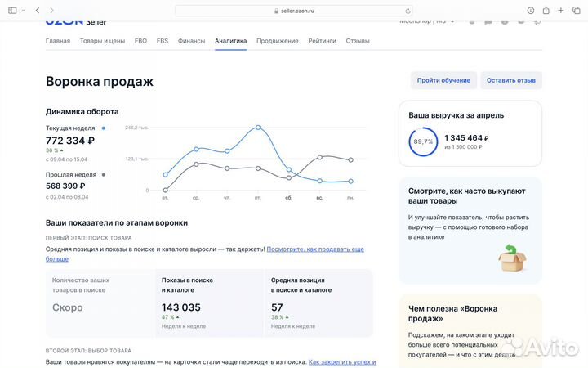Click blue data point on ср.

(x=196, y=149)
